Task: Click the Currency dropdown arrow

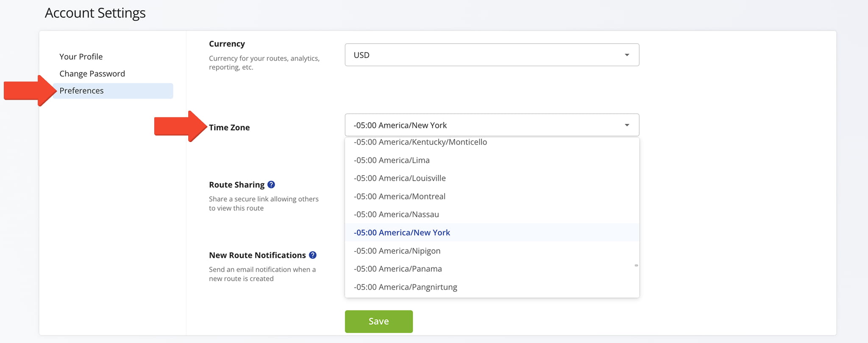Action: (x=627, y=55)
